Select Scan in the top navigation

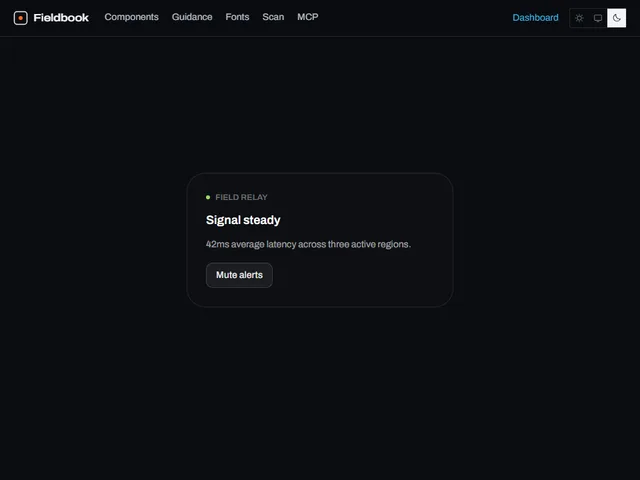click(273, 17)
